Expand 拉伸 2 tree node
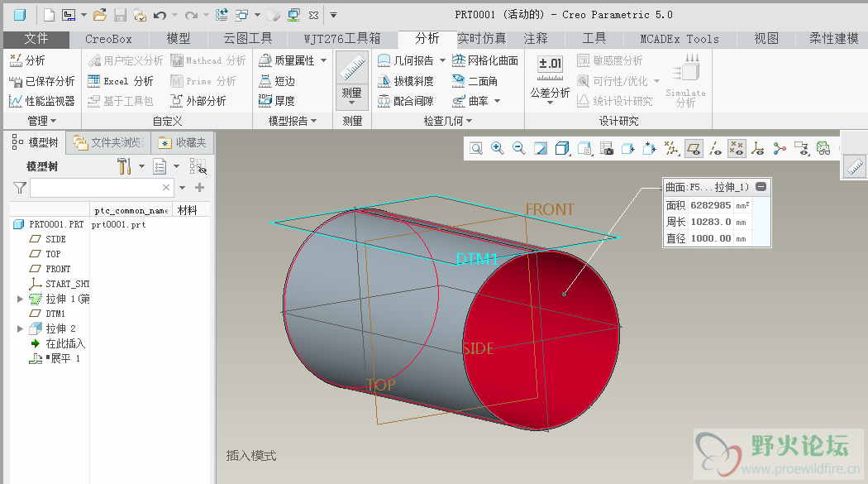Screen dimensions: 868x484 20,329
